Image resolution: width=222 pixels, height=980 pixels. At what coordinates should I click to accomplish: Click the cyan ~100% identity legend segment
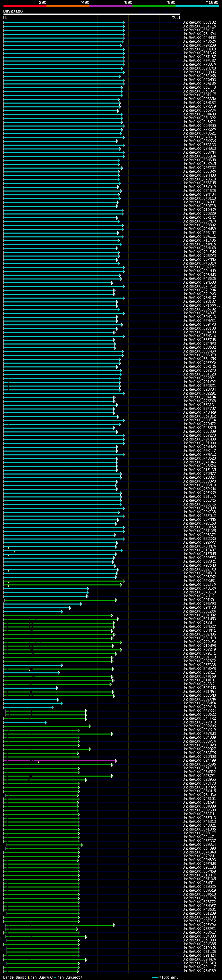[197, 6]
